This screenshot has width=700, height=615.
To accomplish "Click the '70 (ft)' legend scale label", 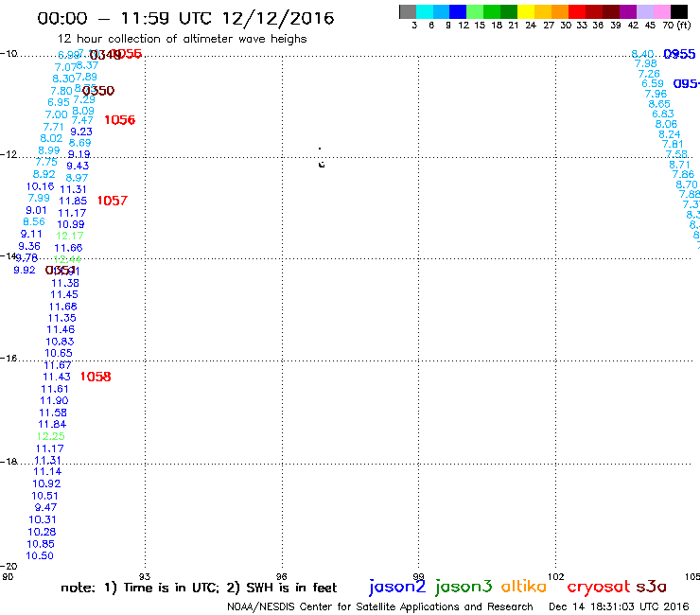I will pos(676,26).
